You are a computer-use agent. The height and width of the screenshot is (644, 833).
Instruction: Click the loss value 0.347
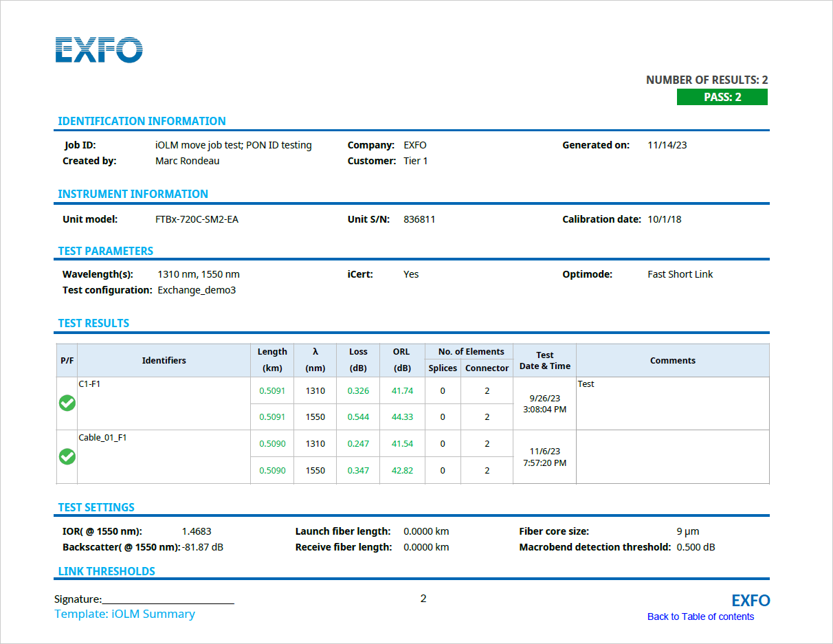pyautogui.click(x=358, y=470)
